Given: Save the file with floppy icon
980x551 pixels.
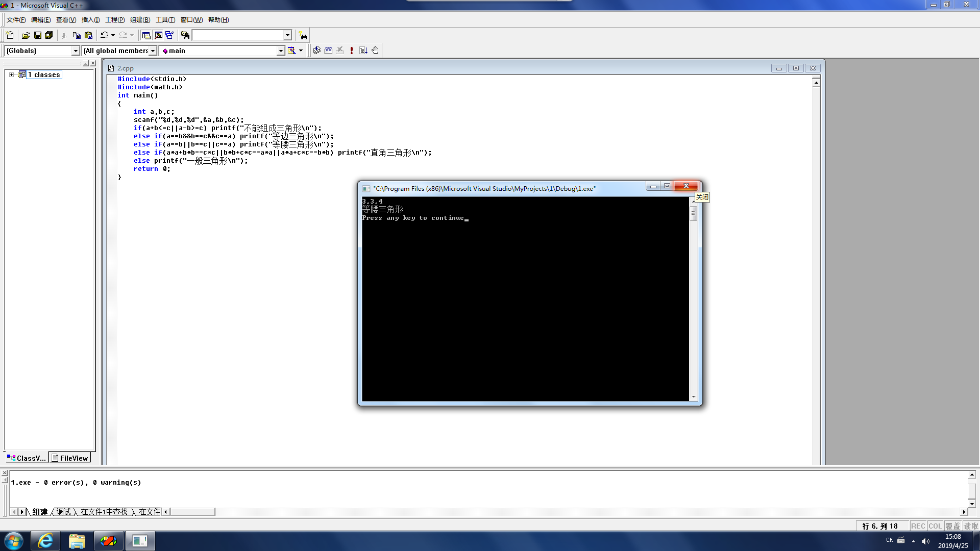Looking at the screenshot, I should pyautogui.click(x=37, y=35).
